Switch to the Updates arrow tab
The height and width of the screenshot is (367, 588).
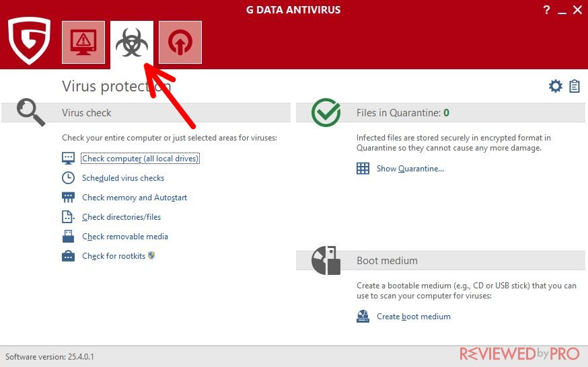pos(180,42)
